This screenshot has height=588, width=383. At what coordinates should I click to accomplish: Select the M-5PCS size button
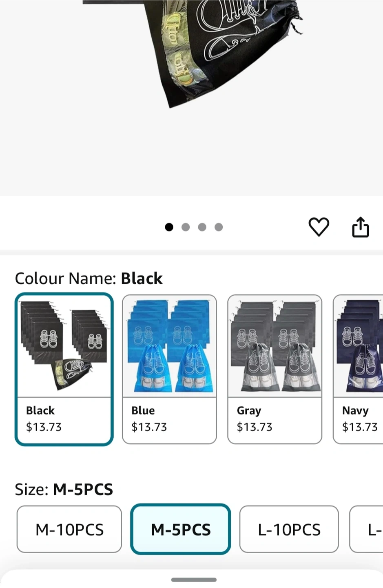(x=181, y=529)
